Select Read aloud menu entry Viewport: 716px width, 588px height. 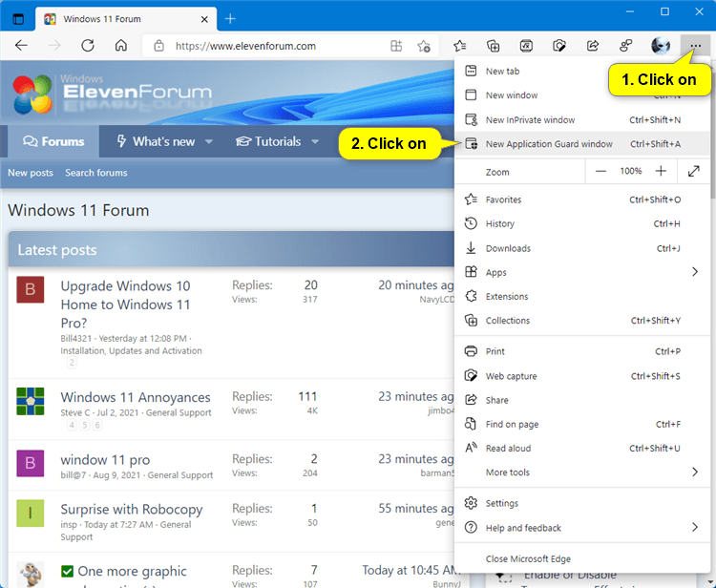pyautogui.click(x=582, y=449)
